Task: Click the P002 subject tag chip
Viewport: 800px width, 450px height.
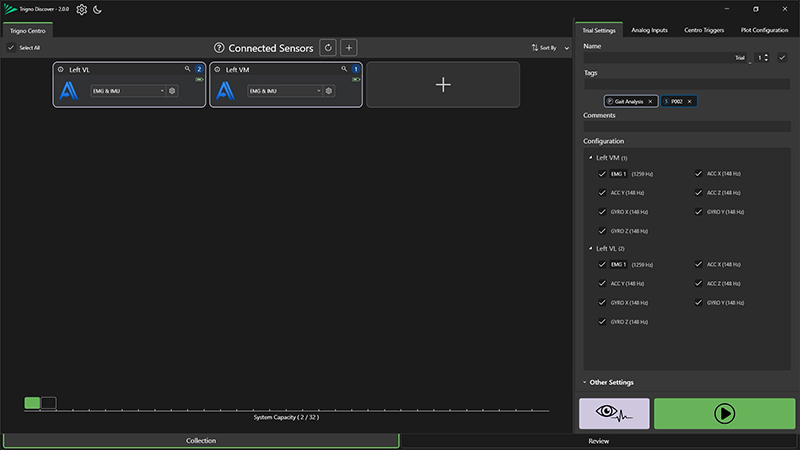Action: click(x=677, y=102)
